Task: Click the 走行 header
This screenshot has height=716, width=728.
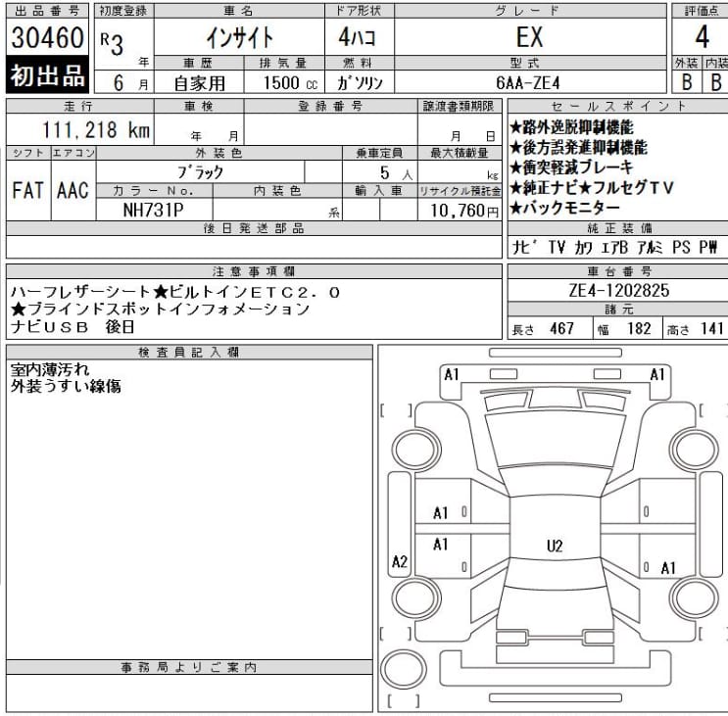Action: coord(79,106)
